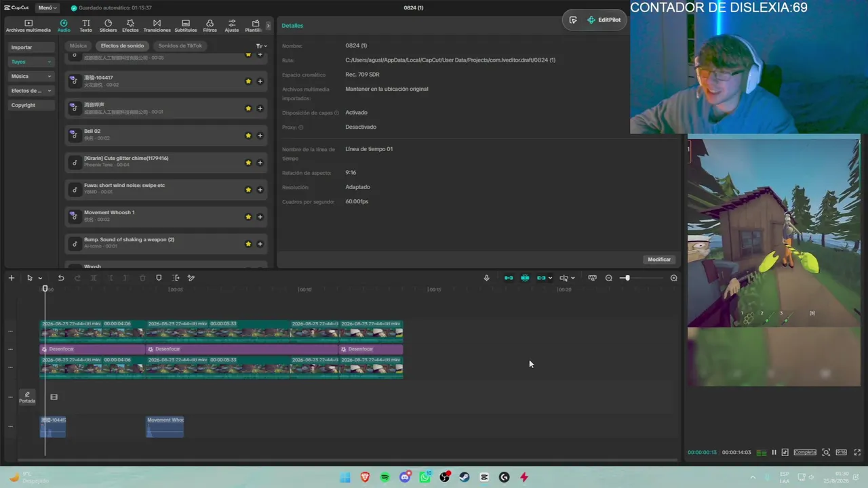
Task: Add Fuwa short wind noise to timeline
Action: pyautogui.click(x=260, y=190)
